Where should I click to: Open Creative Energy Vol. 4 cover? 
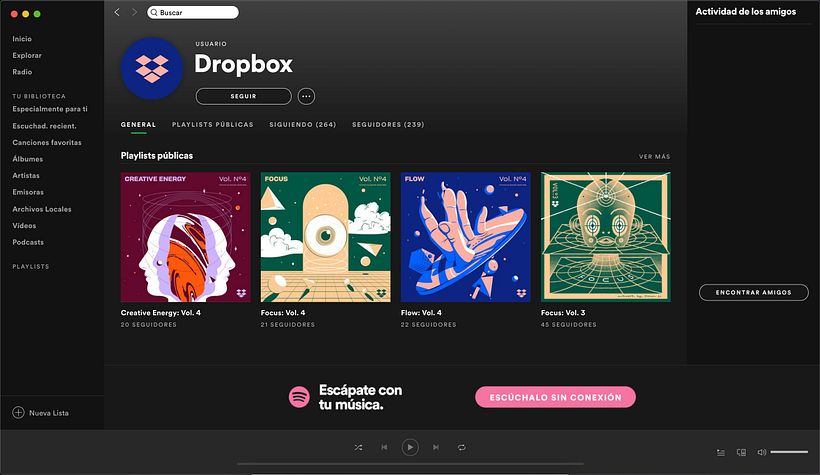coord(186,237)
